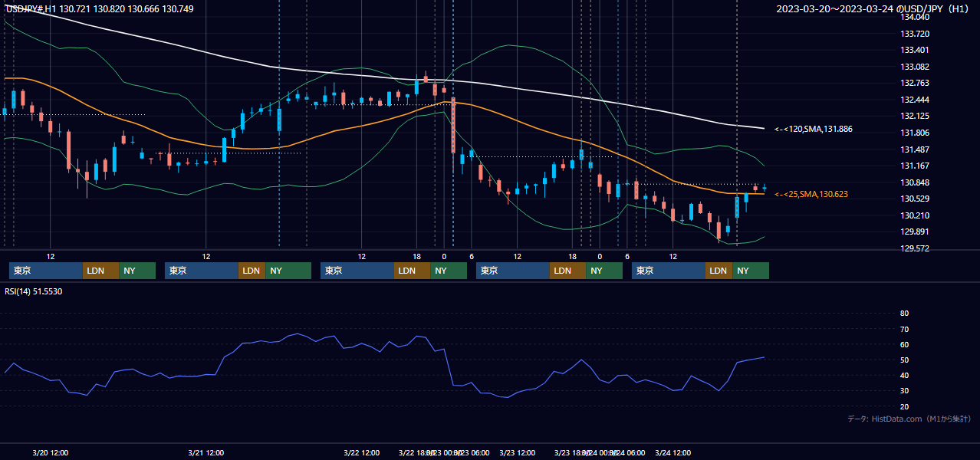Select the LDN session block above 3/20
This screenshot has width=980, height=460.
[x=100, y=271]
